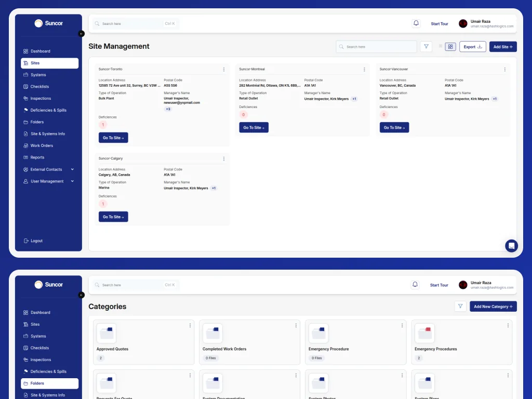Click Logout in top sidebar

pyautogui.click(x=33, y=241)
